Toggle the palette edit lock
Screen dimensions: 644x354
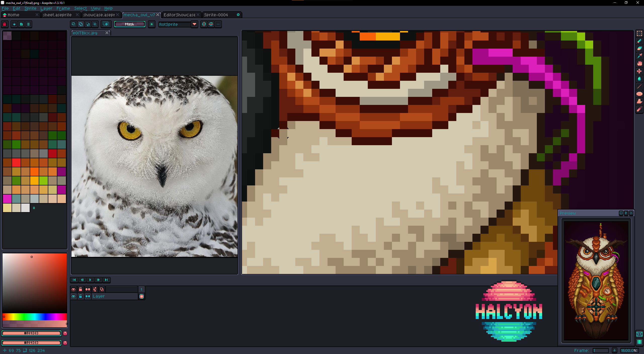[5, 24]
